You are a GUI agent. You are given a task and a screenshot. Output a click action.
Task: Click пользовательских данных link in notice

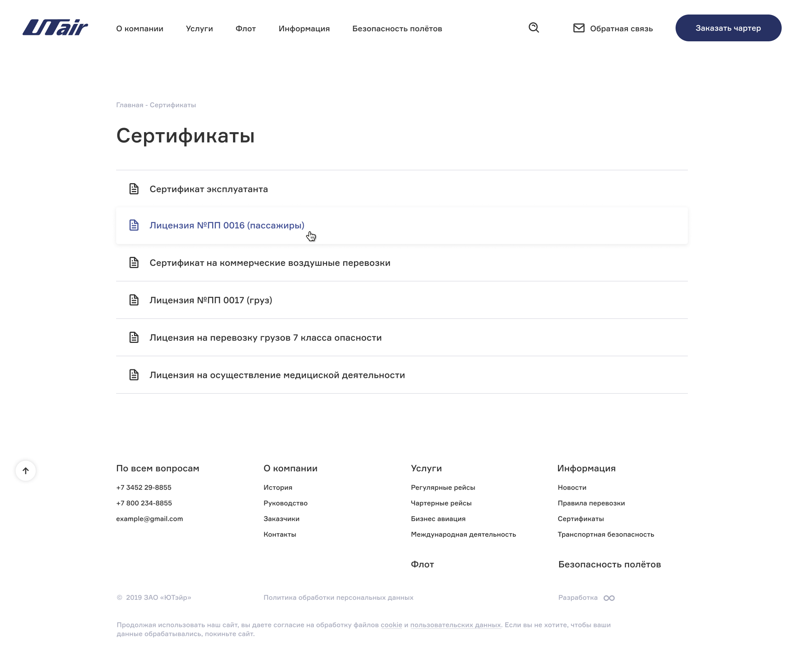point(455,625)
